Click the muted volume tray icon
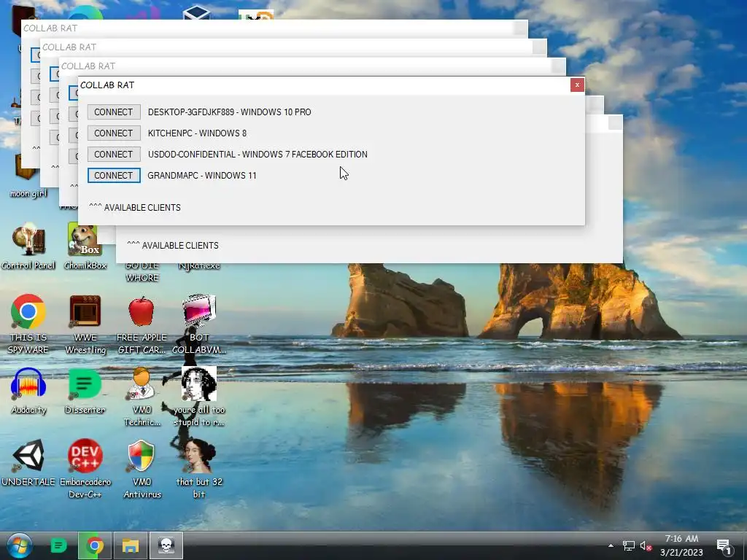Viewport: 747px width, 560px height. click(646, 545)
